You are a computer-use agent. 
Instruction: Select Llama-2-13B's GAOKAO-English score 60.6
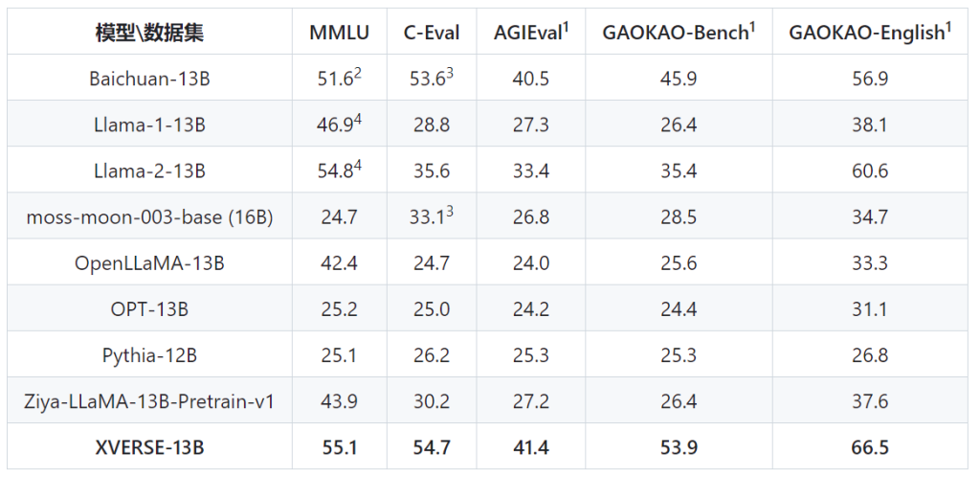coord(870,171)
